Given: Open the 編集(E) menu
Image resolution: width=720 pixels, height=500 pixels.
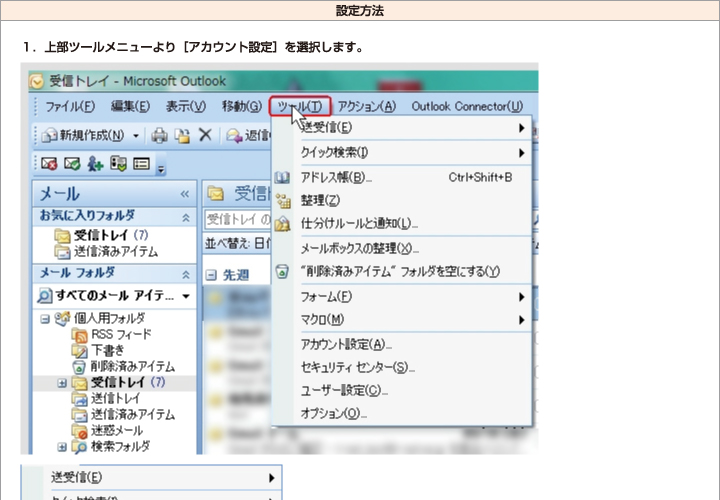Looking at the screenshot, I should pos(130,107).
